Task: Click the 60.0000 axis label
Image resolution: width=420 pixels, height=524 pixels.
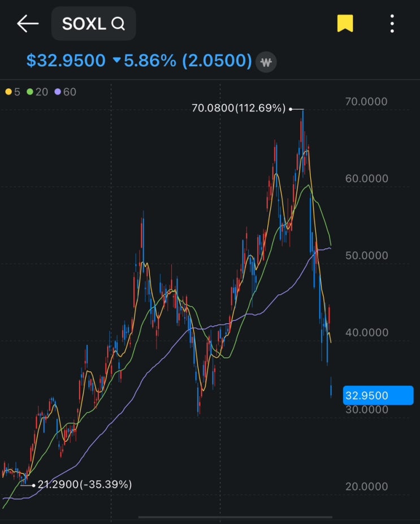Action: point(367,178)
